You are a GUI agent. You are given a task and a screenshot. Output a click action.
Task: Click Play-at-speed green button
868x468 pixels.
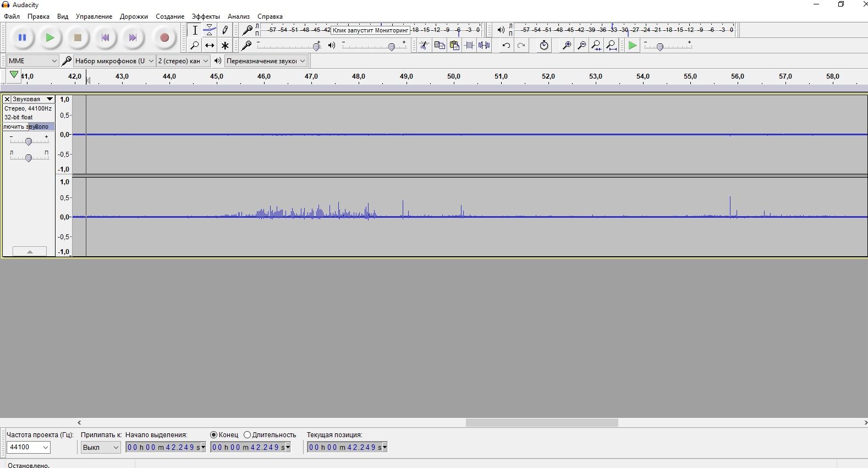633,45
